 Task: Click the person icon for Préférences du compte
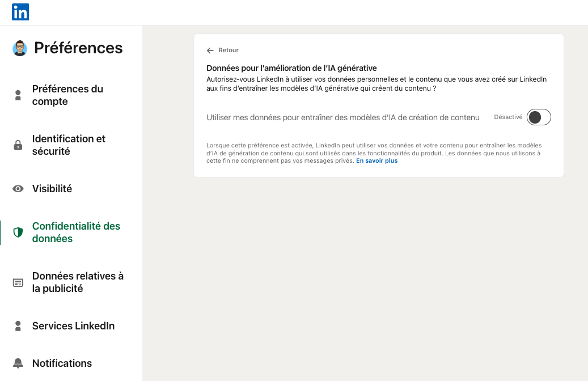(18, 95)
